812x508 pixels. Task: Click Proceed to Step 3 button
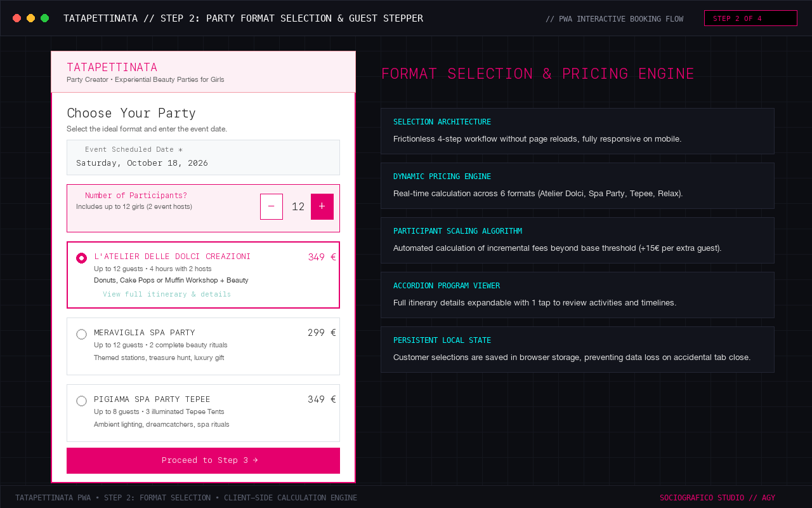[203, 460]
